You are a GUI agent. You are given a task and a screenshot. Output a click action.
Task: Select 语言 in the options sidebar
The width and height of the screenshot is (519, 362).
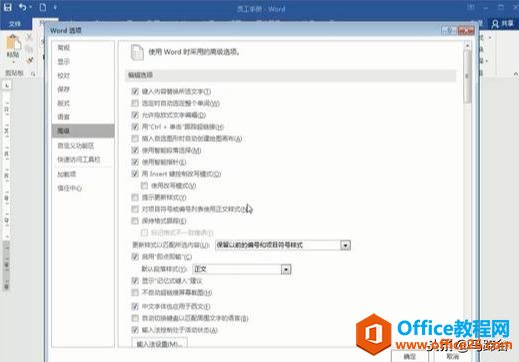click(x=64, y=117)
